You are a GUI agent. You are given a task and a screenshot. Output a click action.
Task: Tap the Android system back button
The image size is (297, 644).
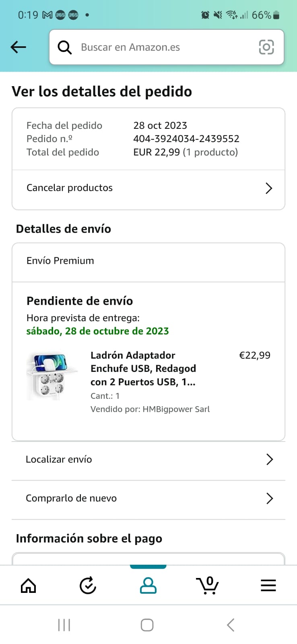(x=230, y=625)
